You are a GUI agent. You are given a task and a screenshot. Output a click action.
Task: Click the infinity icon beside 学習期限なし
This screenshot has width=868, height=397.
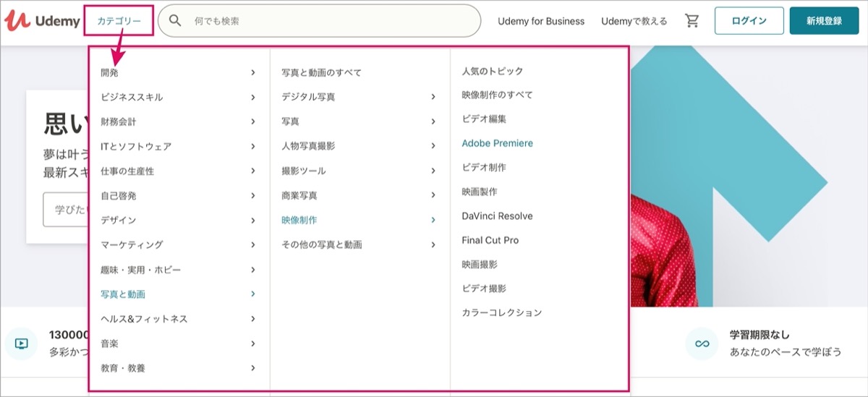(x=702, y=343)
